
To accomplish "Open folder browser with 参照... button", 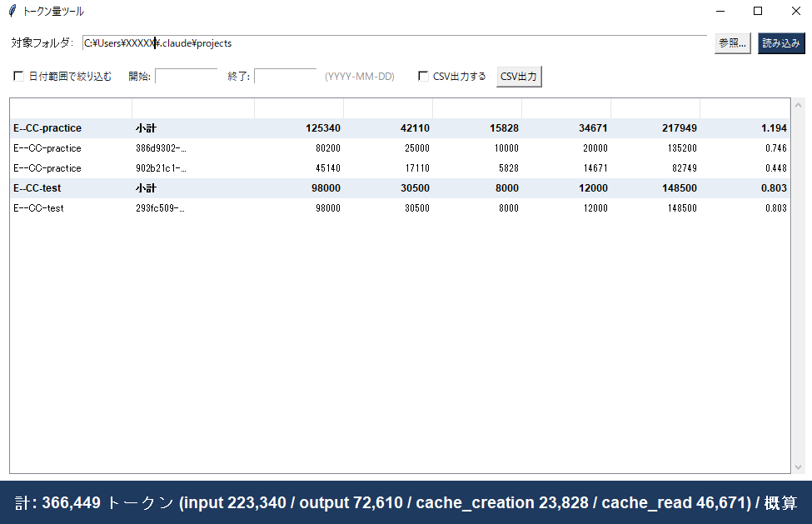I will pyautogui.click(x=732, y=43).
